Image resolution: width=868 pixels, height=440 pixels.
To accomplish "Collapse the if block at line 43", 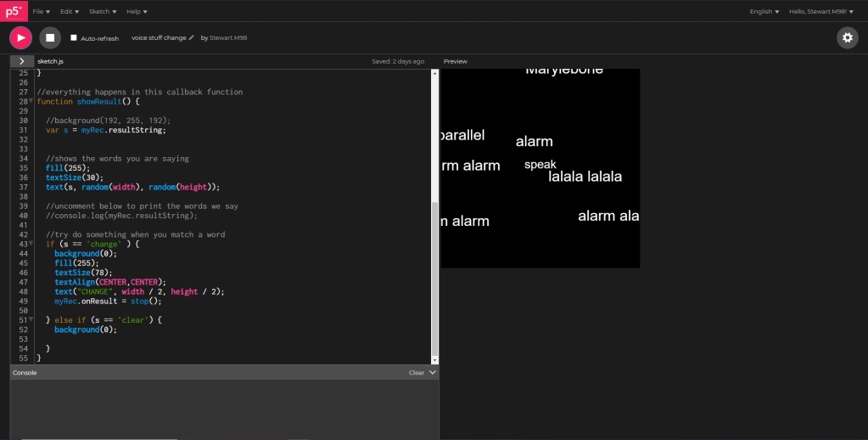I will coord(31,244).
